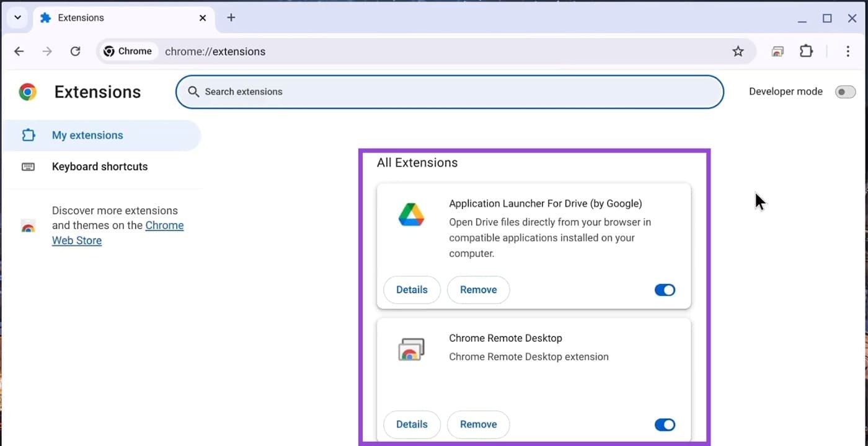Select My extensions in sidebar
868x446 pixels.
[87, 135]
